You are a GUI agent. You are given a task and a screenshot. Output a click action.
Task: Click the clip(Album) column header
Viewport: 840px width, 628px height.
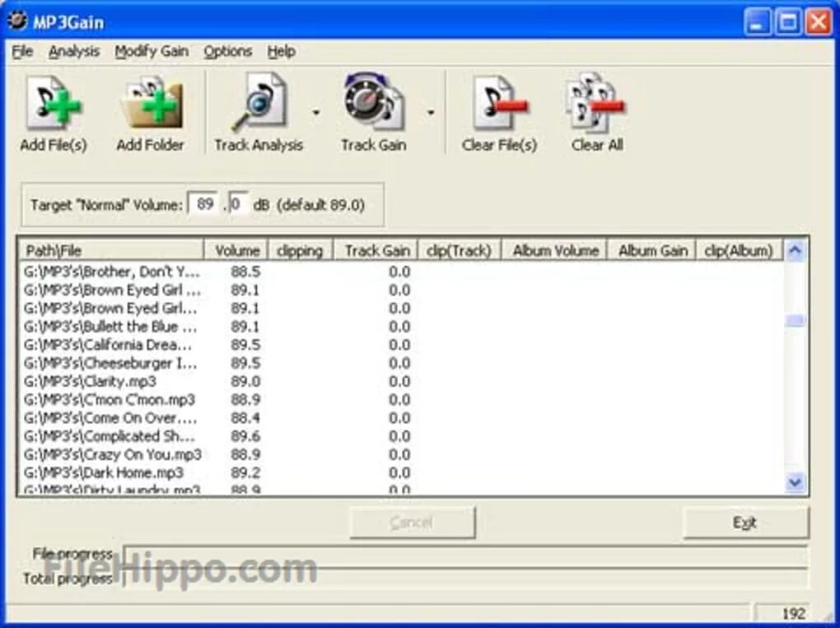(739, 250)
